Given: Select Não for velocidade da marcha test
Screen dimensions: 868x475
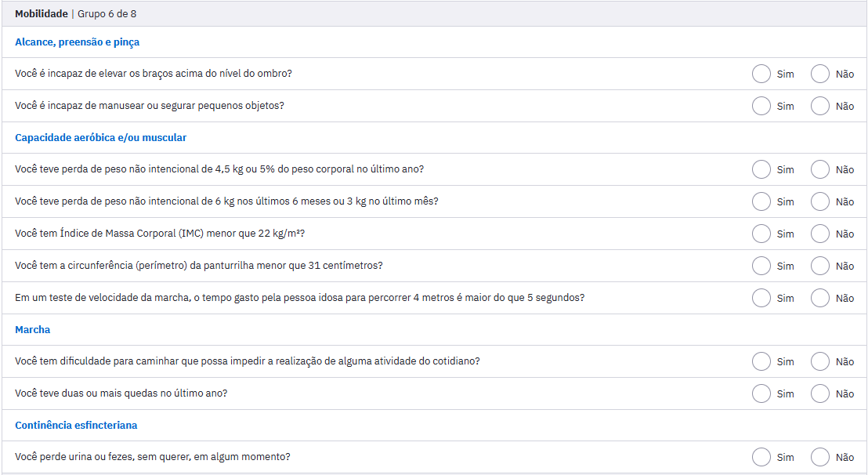Looking at the screenshot, I should [820, 298].
